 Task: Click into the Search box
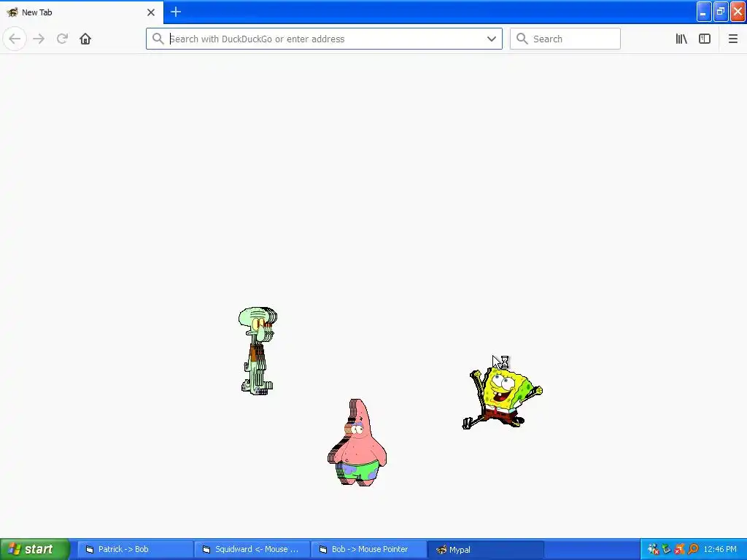pos(565,39)
